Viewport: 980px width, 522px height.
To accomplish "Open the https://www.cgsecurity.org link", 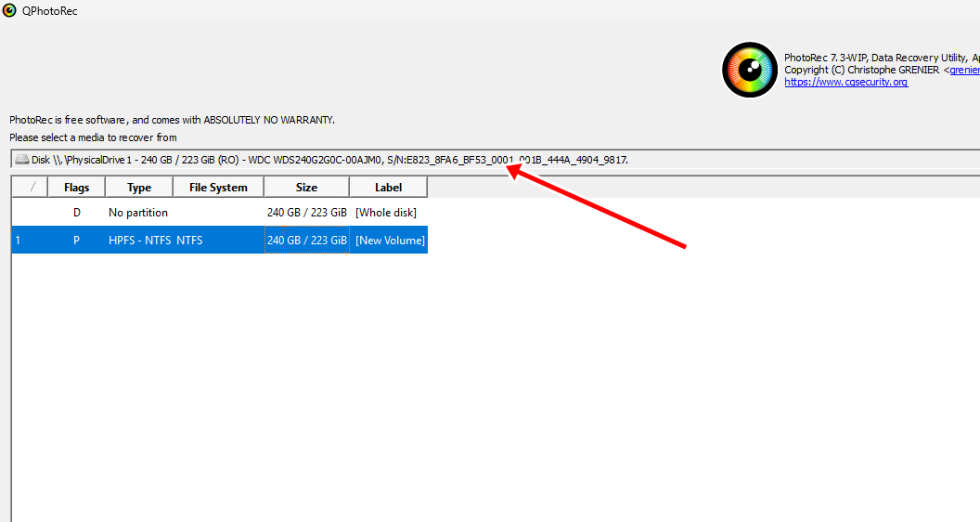I will (845, 82).
